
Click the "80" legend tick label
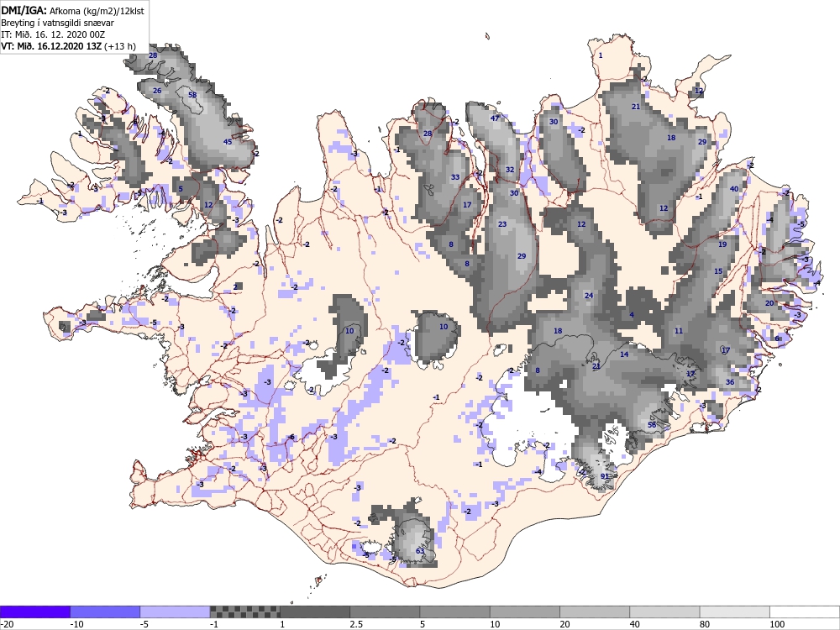pos(705,624)
